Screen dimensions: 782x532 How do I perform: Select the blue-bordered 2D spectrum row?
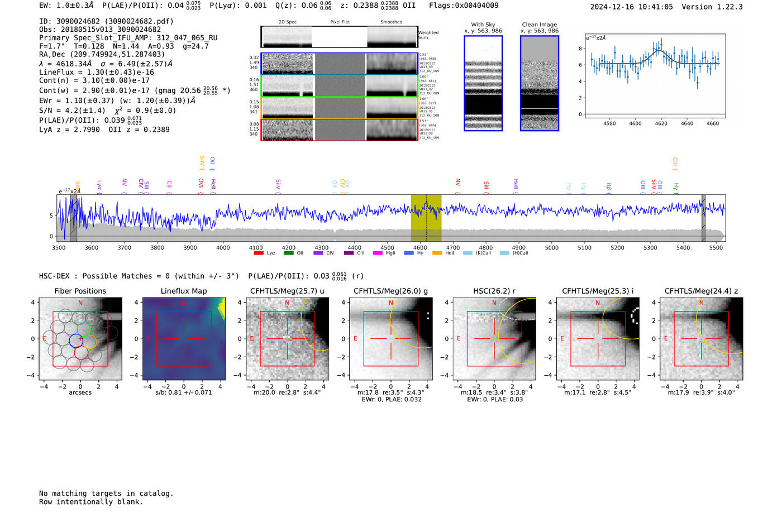click(340, 64)
